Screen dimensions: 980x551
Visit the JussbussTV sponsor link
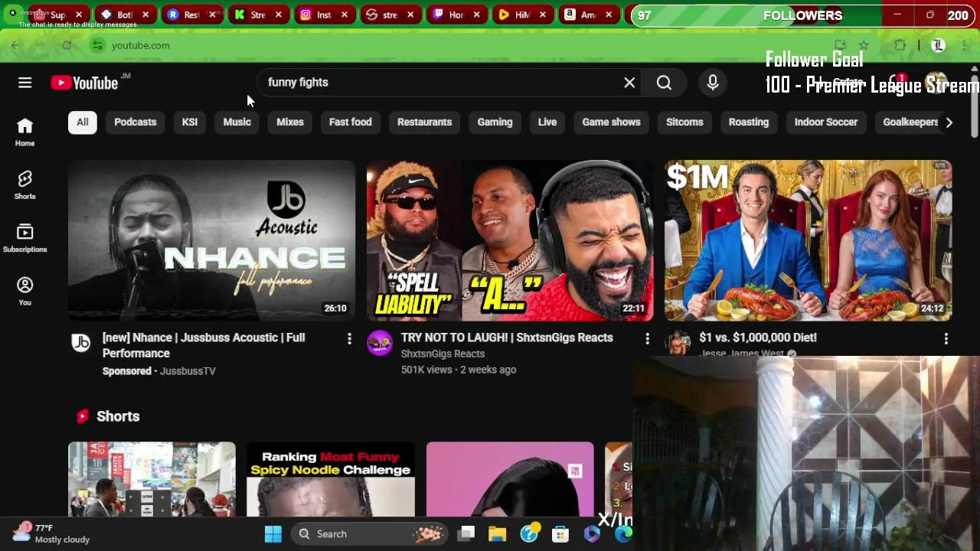188,371
